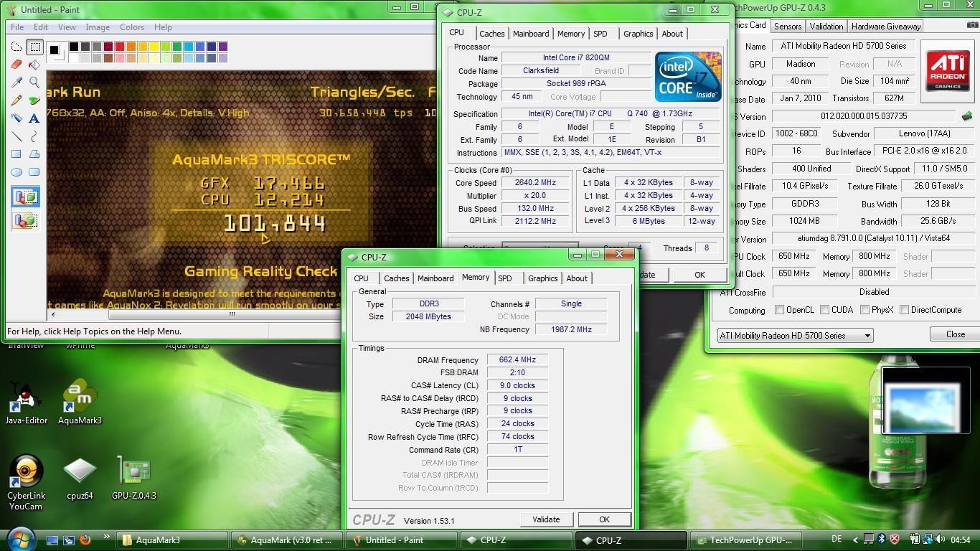Enable the OpenCL checkbox in GPU-Z
The image size is (980, 551).
[x=779, y=310]
